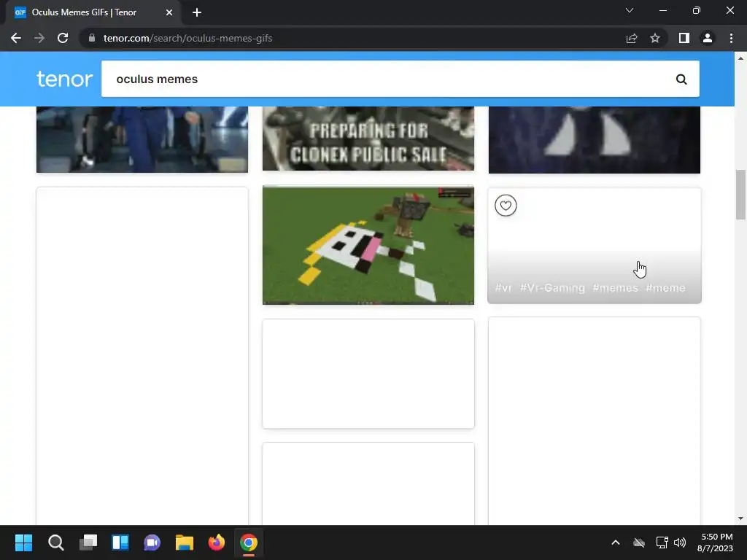Open Chrome's three-dot menu
This screenshot has width=747, height=560.
click(x=731, y=38)
